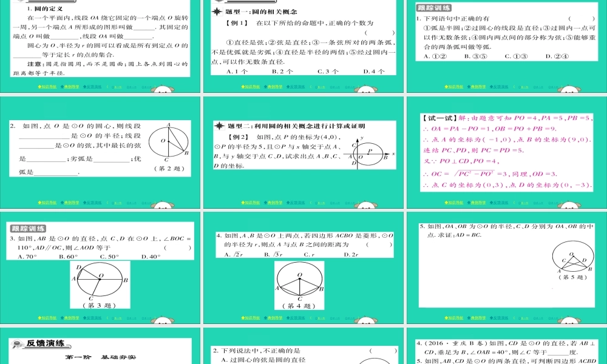Select answer 'B. ③⑤' in question 1
The height and width of the screenshot is (364, 607).
click(476, 56)
